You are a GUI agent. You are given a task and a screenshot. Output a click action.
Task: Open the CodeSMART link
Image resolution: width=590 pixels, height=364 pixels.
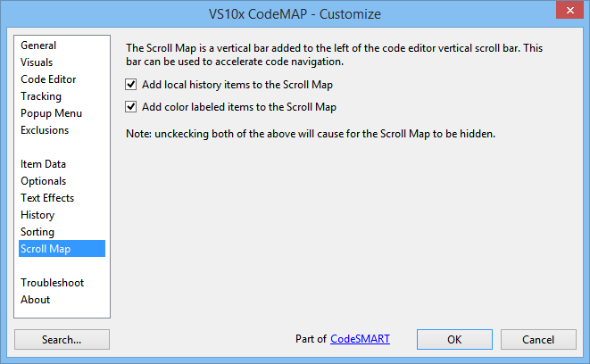tap(360, 339)
